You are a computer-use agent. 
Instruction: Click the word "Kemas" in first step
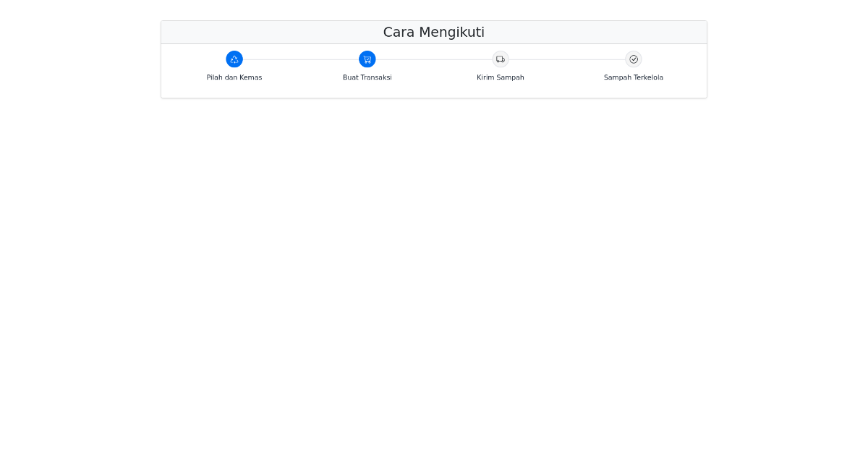coord(250,77)
